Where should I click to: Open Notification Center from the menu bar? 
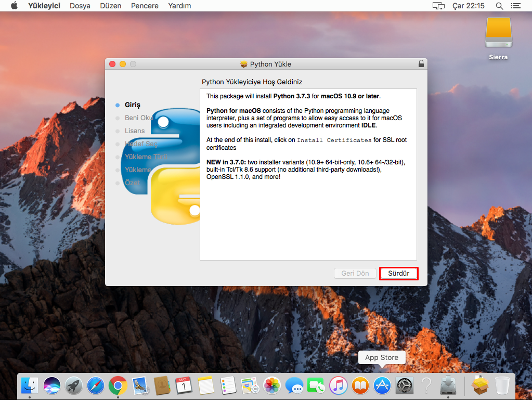point(516,6)
